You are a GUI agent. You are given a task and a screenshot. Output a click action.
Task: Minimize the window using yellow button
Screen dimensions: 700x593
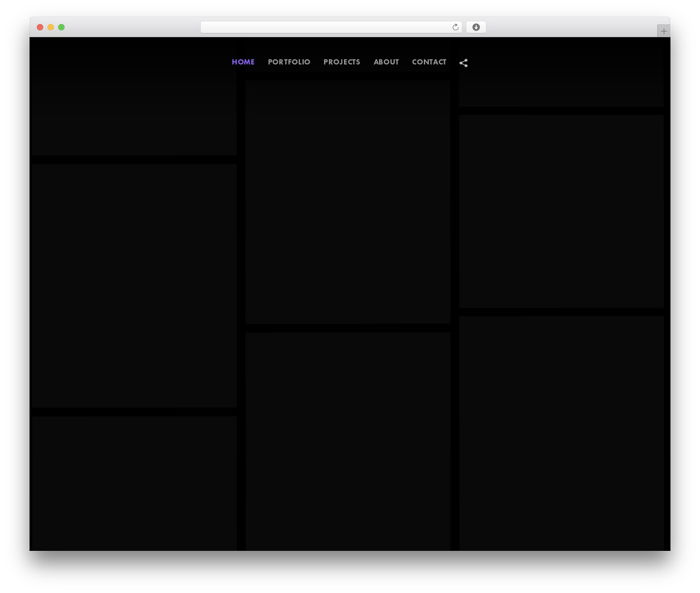click(x=51, y=27)
